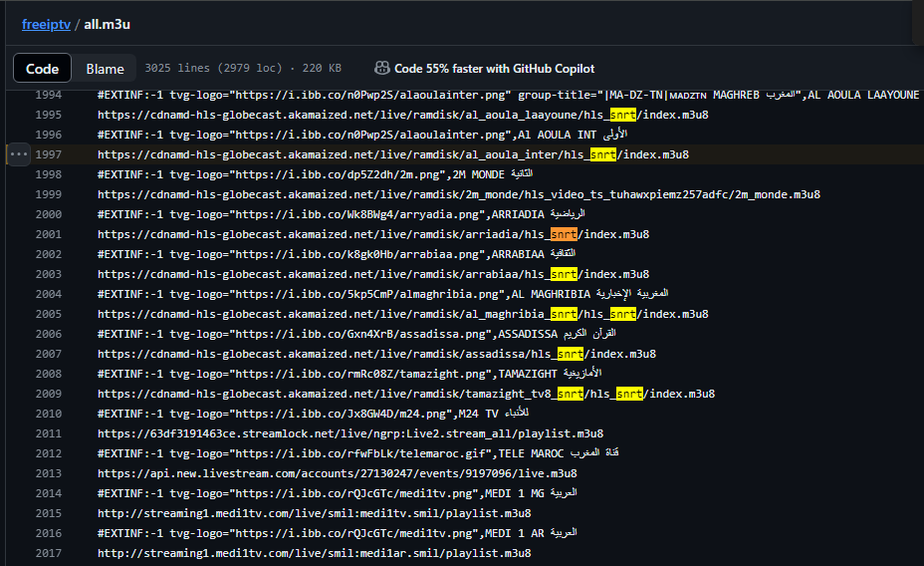This screenshot has height=566, width=924.
Task: Select line number 2009
Action: click(49, 394)
